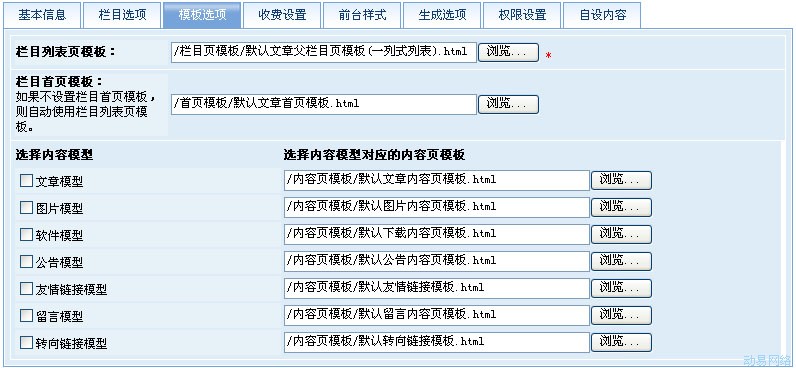Click the 图片模型 label text

[59, 209]
